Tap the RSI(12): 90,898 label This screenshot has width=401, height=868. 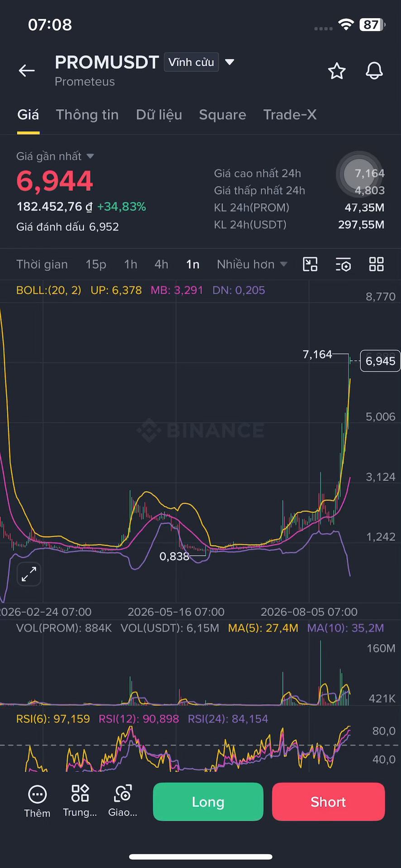point(138,719)
